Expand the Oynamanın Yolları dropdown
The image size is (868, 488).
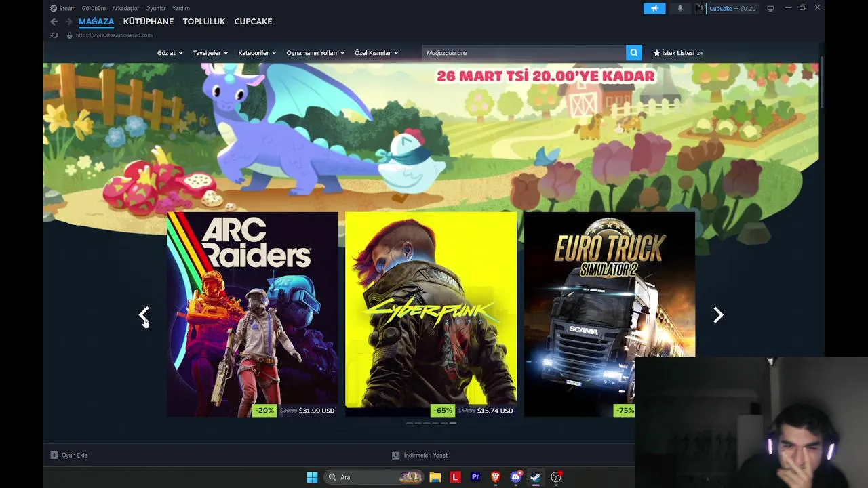[315, 53]
